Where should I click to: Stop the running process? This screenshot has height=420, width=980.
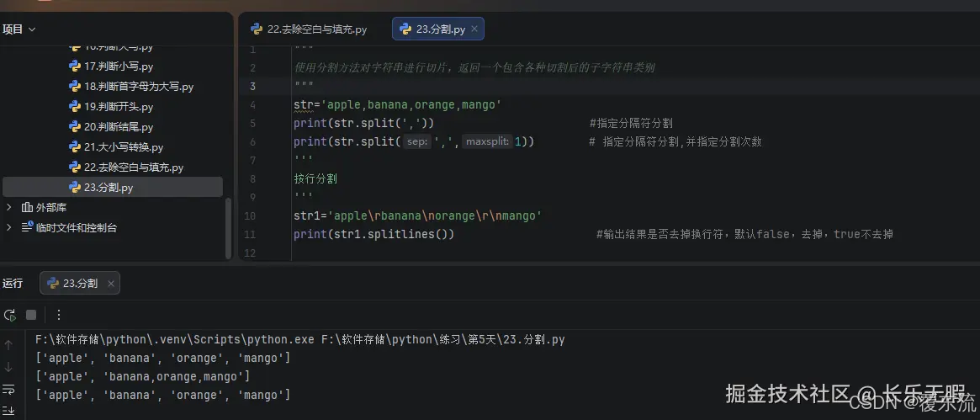pos(31,315)
